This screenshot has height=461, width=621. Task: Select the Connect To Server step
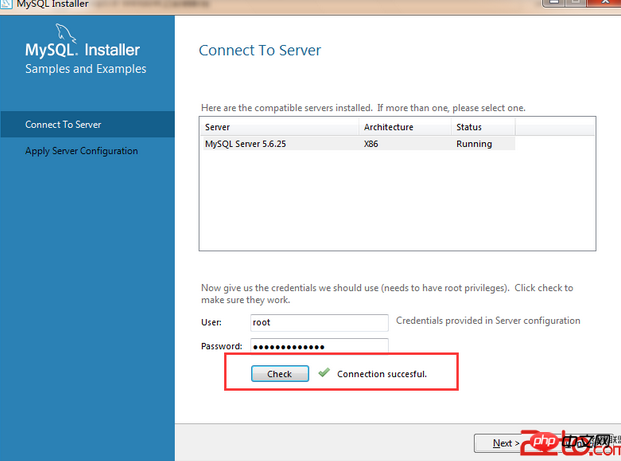click(87, 124)
